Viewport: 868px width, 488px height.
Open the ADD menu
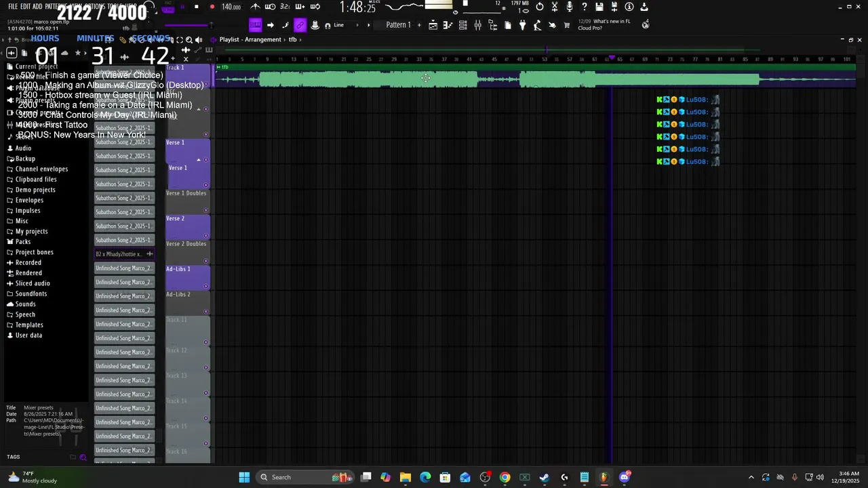[37, 7]
